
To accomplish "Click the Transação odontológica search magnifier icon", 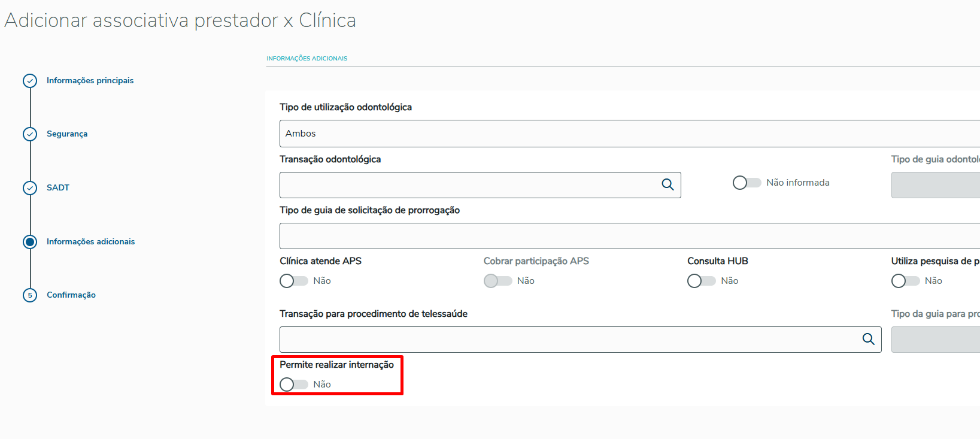I will (x=668, y=184).
